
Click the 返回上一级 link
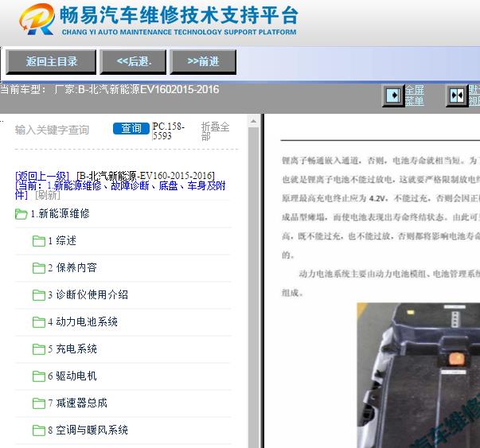pyautogui.click(x=42, y=176)
